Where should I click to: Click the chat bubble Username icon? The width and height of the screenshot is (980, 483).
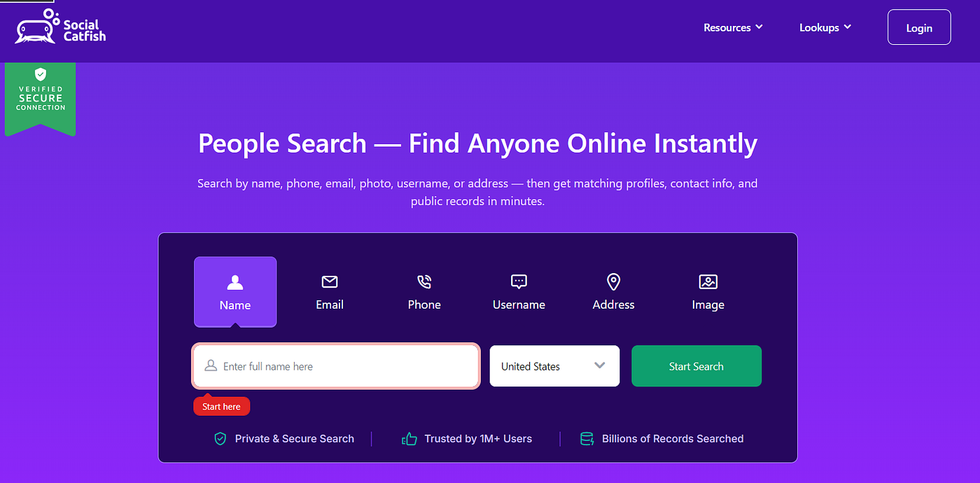[x=519, y=281]
